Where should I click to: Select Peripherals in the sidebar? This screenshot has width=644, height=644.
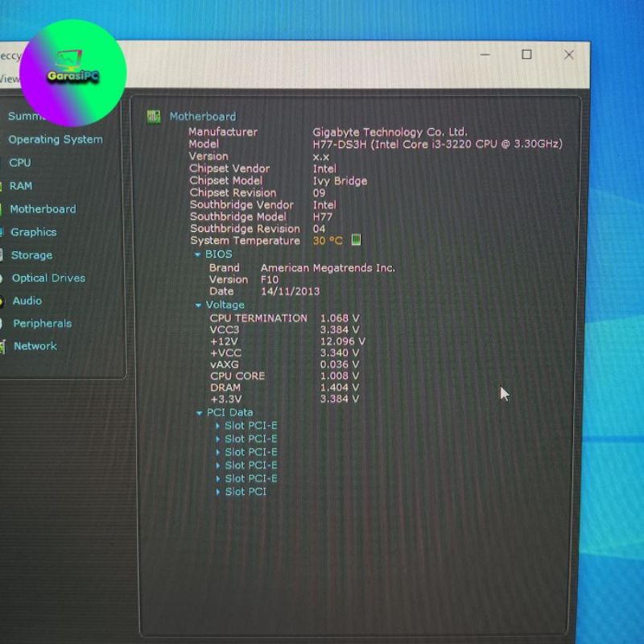[x=43, y=324]
